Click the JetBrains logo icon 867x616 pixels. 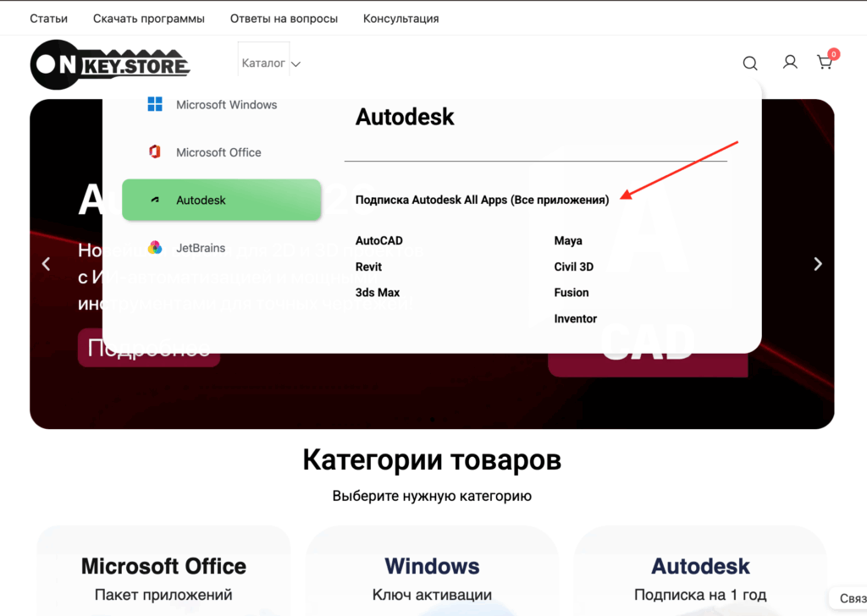[155, 248]
